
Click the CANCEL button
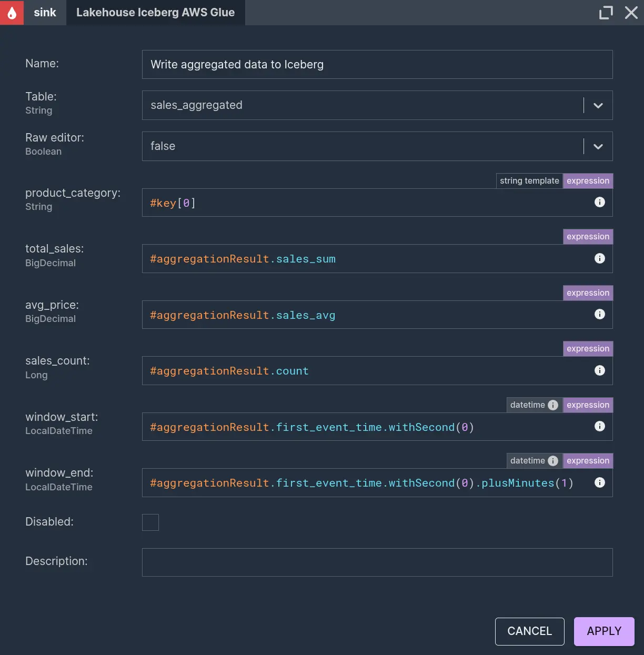tap(530, 631)
